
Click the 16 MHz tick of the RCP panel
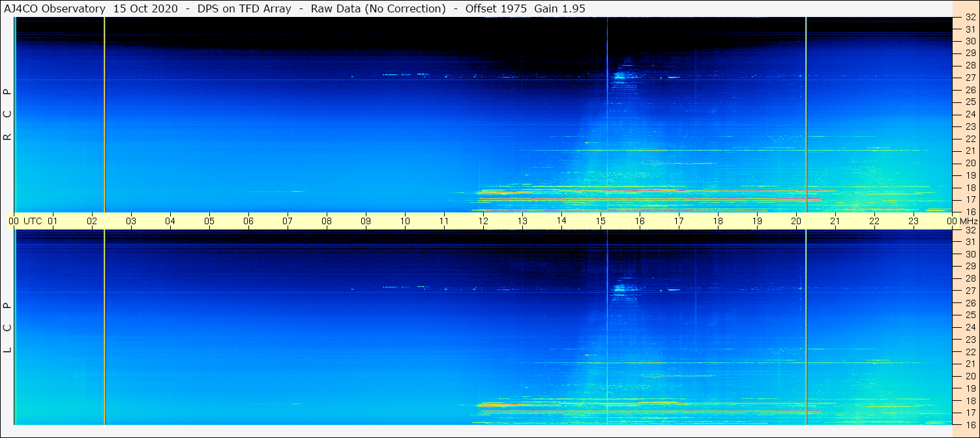pyautogui.click(x=970, y=212)
